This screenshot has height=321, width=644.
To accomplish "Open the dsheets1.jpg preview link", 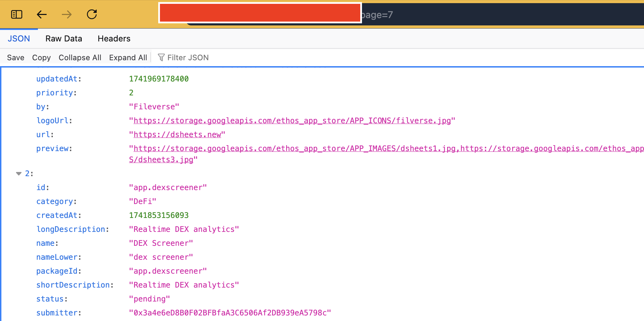I will (x=295, y=148).
